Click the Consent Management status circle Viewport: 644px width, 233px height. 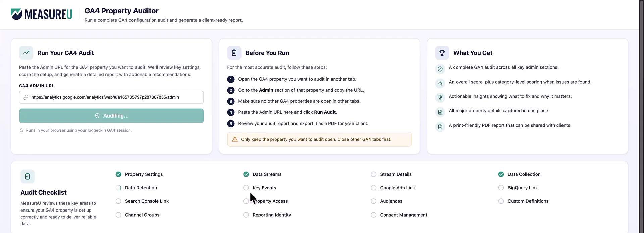tap(373, 215)
